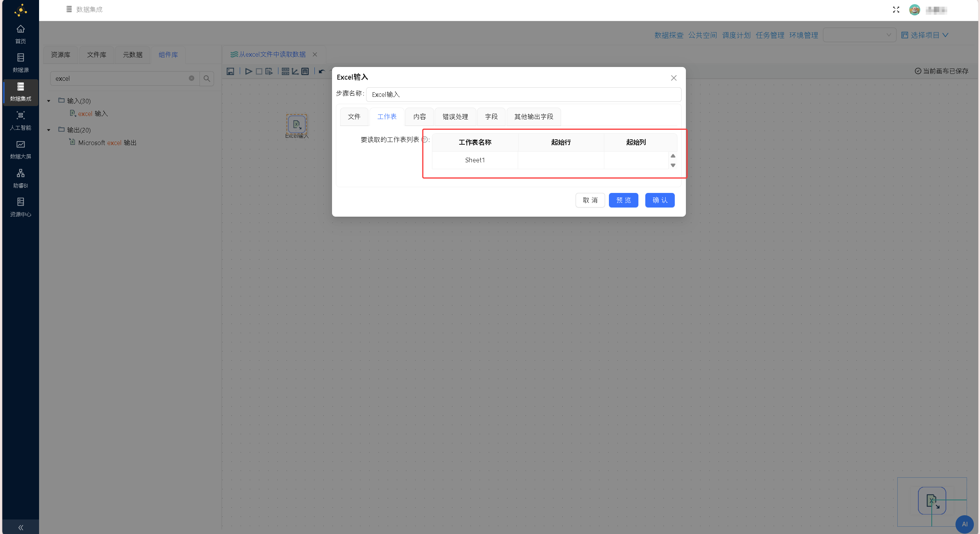Save the canvas with floppy disk icon
The width and height of the screenshot is (980, 534).
coord(230,71)
